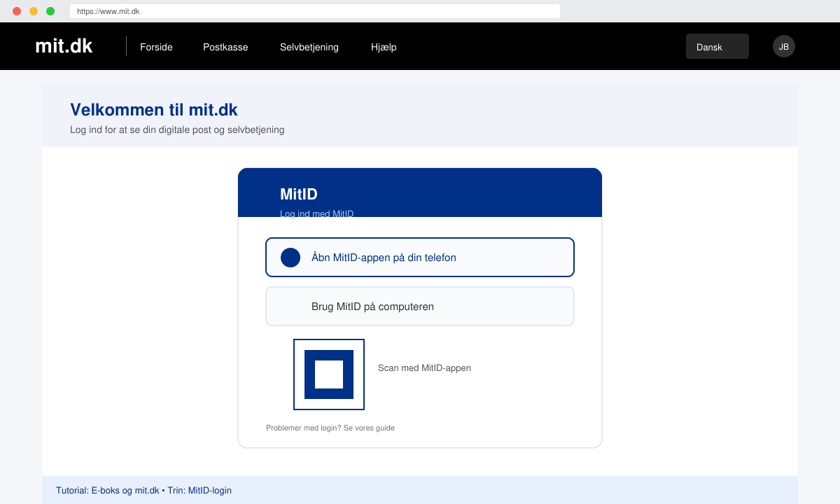Click the Log ind med MitID subtitle
Viewport: 840px width, 504px height.
point(316,213)
